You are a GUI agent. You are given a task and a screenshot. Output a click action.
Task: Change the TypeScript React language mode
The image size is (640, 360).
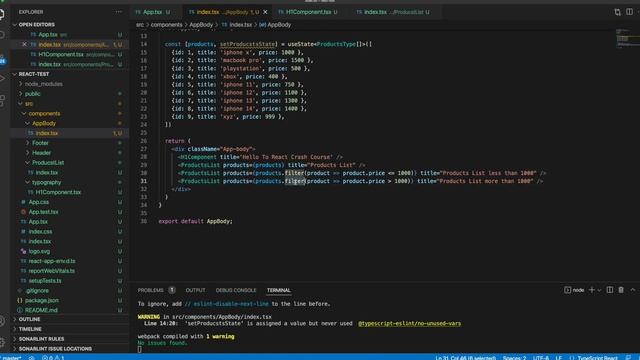coord(598,358)
